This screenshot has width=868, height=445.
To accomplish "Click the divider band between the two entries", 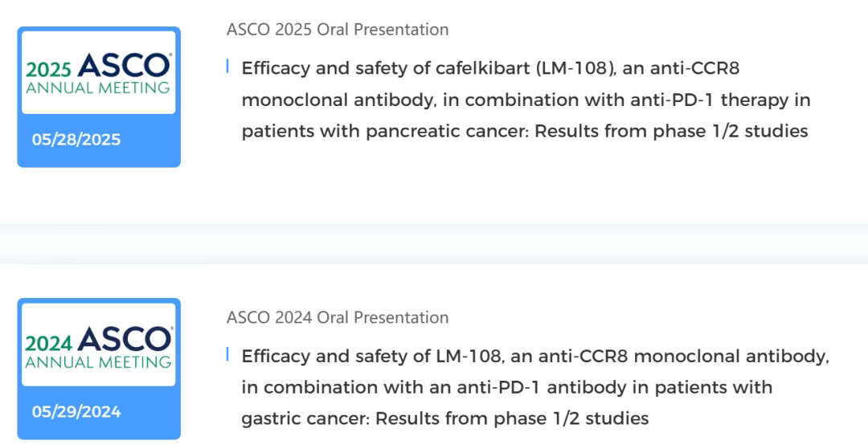I will click(x=434, y=243).
